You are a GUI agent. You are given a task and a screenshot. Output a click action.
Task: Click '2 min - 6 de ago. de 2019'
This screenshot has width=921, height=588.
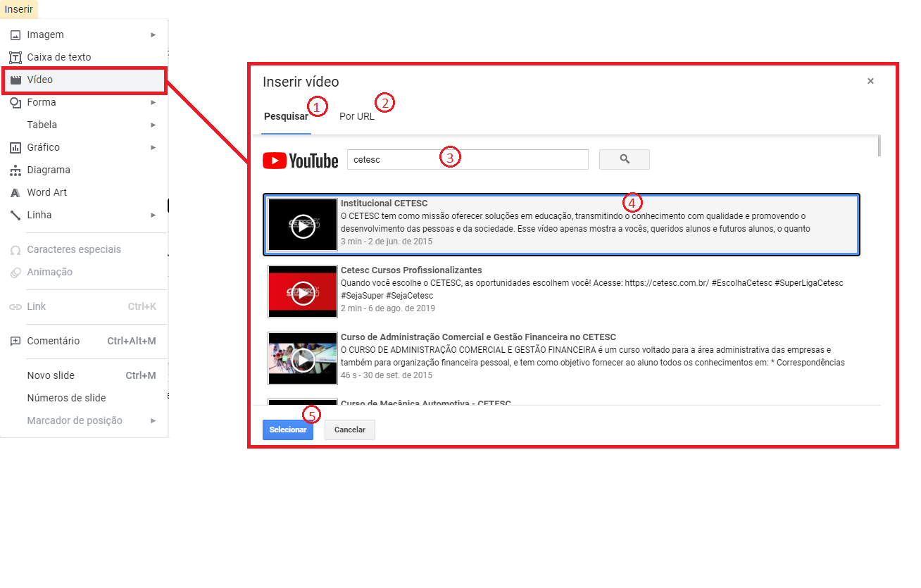388,308
